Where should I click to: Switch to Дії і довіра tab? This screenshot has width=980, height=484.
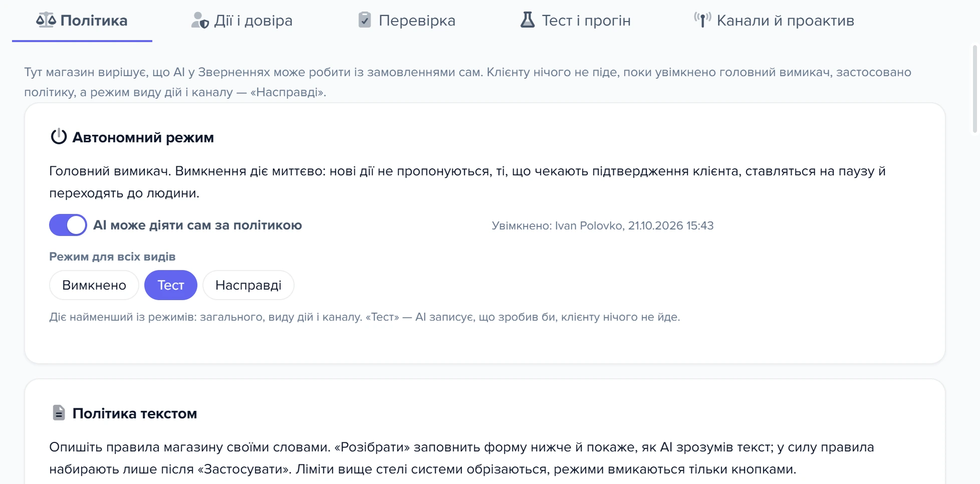[x=242, y=21]
